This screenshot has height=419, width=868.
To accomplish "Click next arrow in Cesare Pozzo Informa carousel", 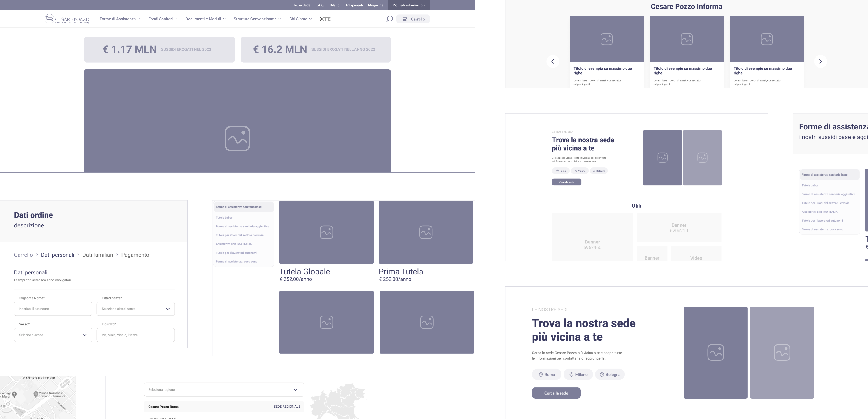I will [x=821, y=61].
